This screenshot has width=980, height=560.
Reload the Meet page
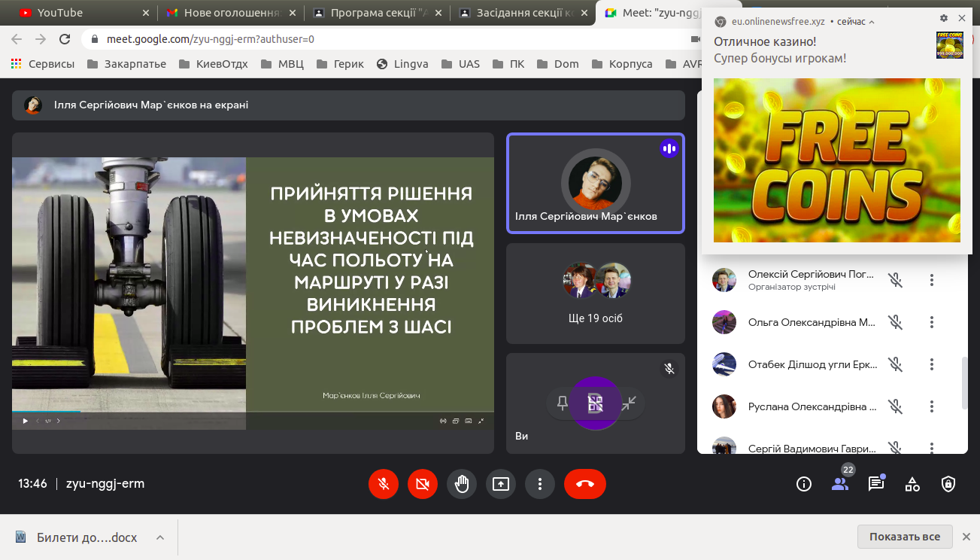coord(65,39)
